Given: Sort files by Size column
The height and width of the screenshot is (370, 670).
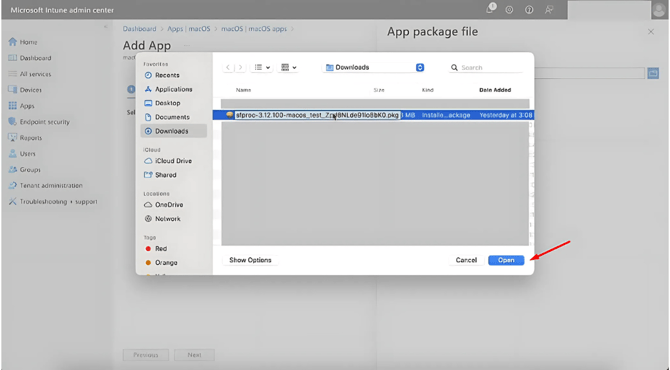Looking at the screenshot, I should pyautogui.click(x=379, y=90).
